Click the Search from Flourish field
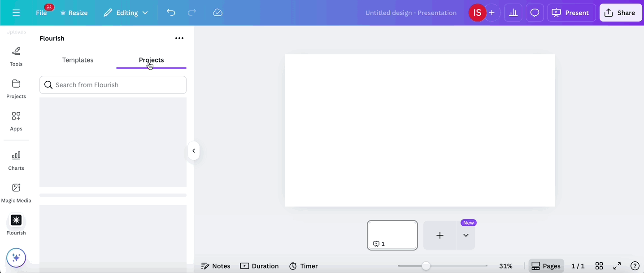The width and height of the screenshot is (644, 273). (x=113, y=85)
